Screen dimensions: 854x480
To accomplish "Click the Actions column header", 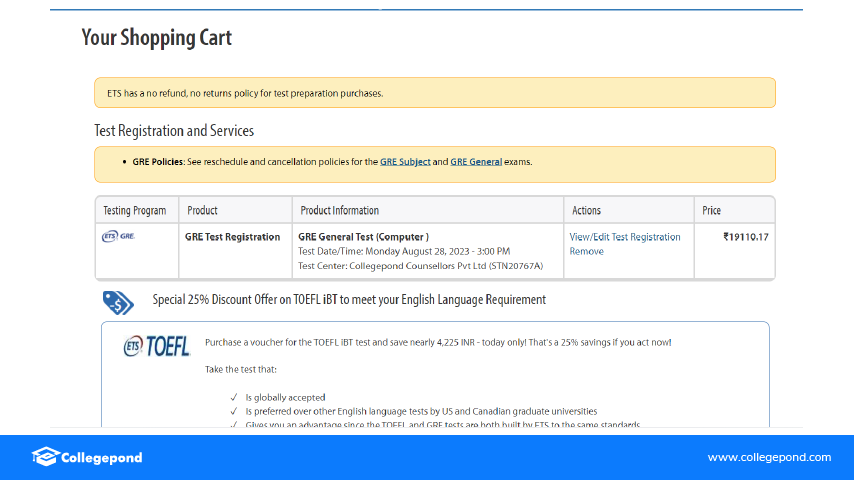I will [586, 210].
